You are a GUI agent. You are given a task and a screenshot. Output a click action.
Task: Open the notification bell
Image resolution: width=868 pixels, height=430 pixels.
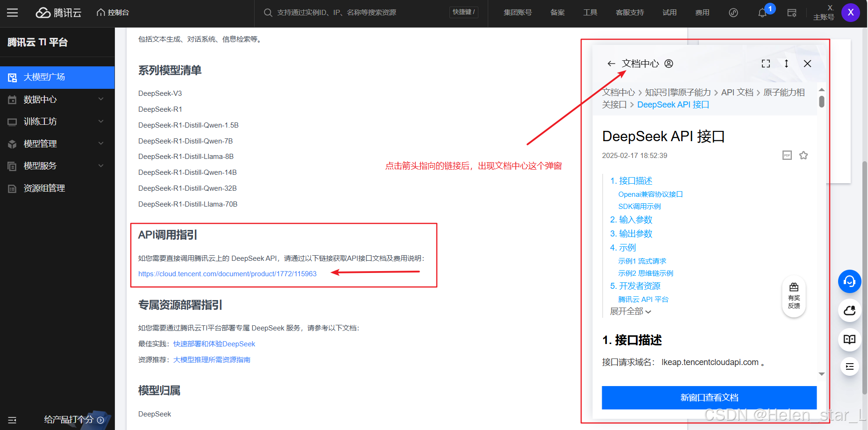click(x=762, y=13)
